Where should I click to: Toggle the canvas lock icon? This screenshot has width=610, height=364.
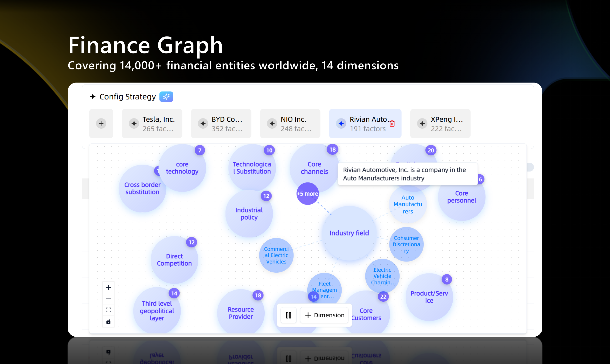click(108, 321)
